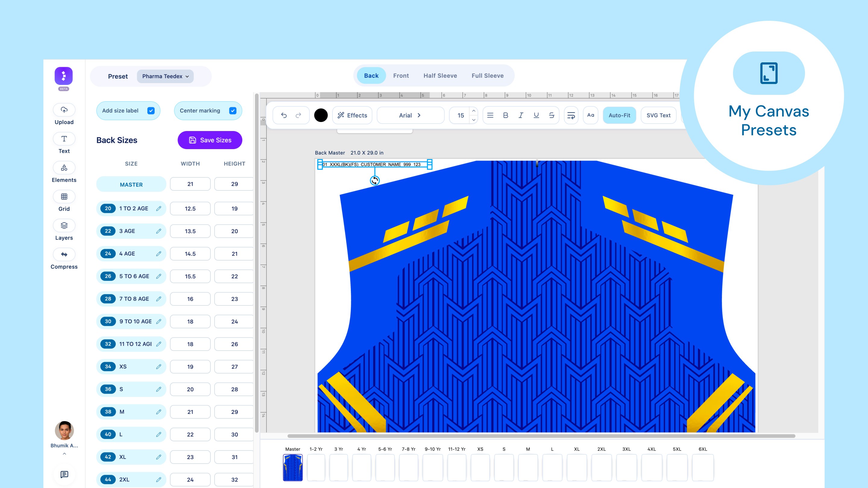Undo the last action

[x=284, y=115]
